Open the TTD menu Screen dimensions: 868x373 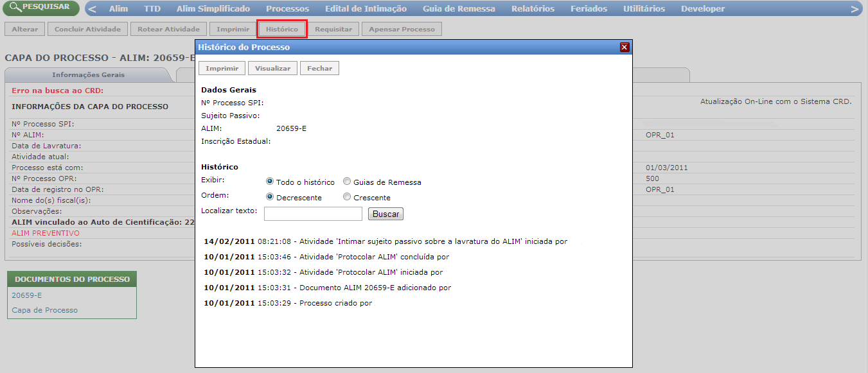[x=152, y=9]
